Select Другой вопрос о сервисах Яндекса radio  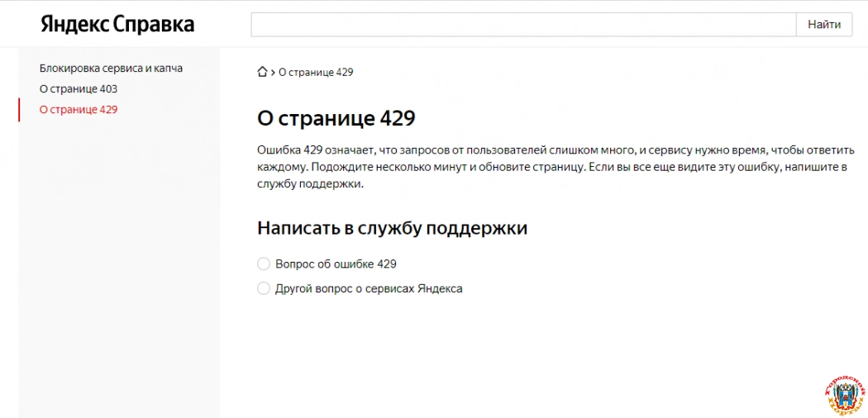pos(264,288)
